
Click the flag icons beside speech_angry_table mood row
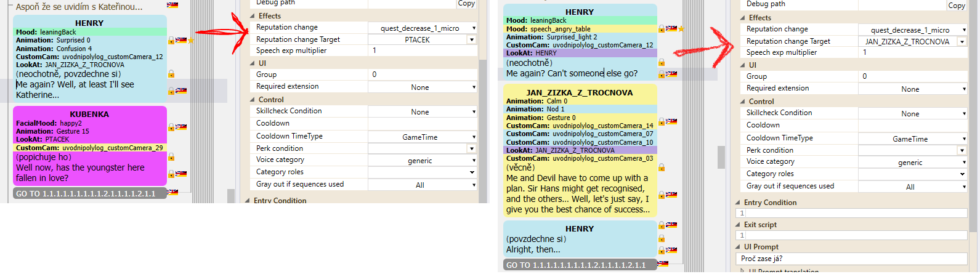[671, 29]
